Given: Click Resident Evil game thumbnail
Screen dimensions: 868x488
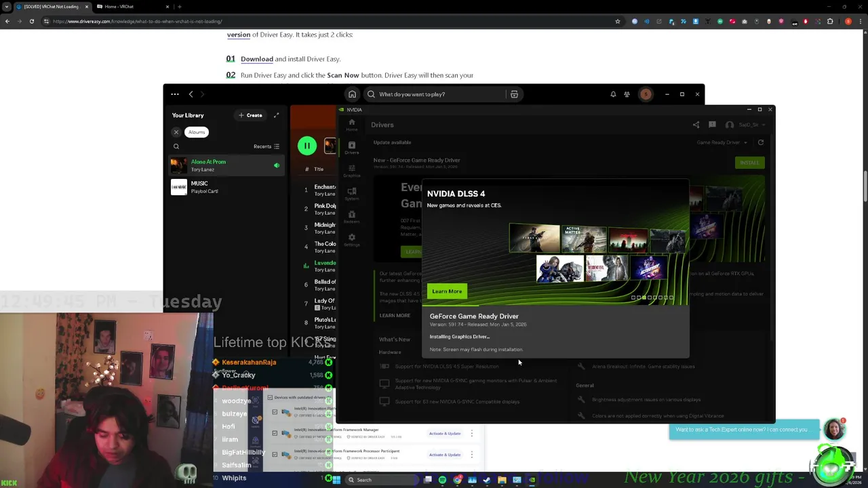Looking at the screenshot, I should (x=606, y=268).
